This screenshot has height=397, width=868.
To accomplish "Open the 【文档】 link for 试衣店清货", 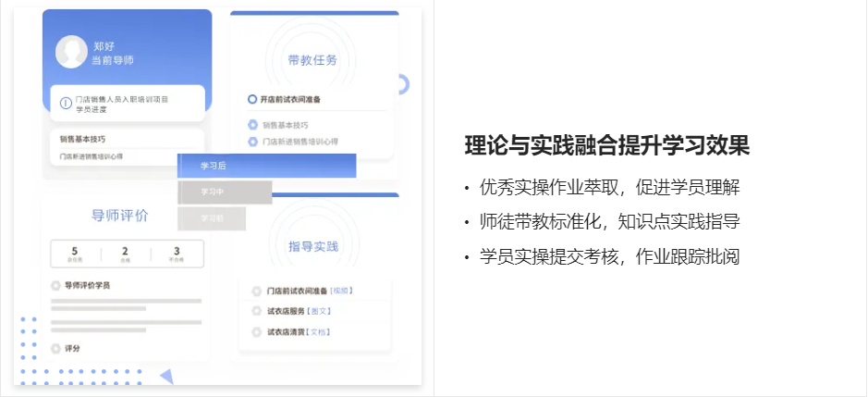I will click(x=318, y=332).
